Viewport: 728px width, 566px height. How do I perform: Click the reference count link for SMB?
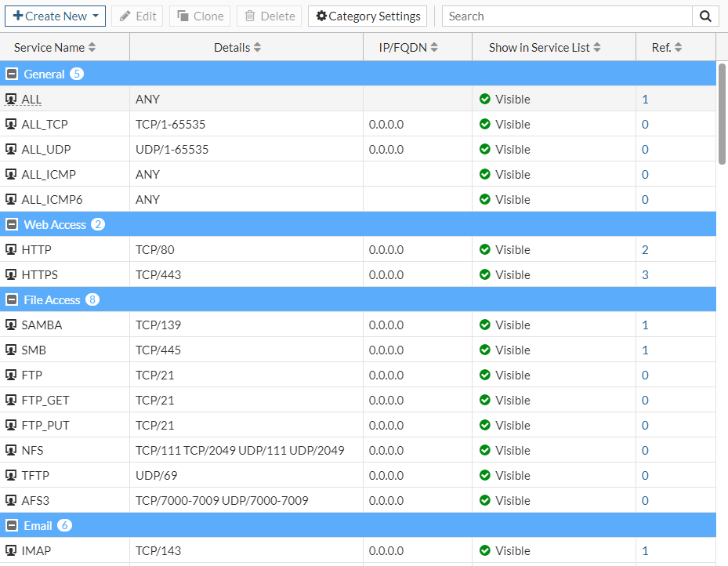(645, 350)
